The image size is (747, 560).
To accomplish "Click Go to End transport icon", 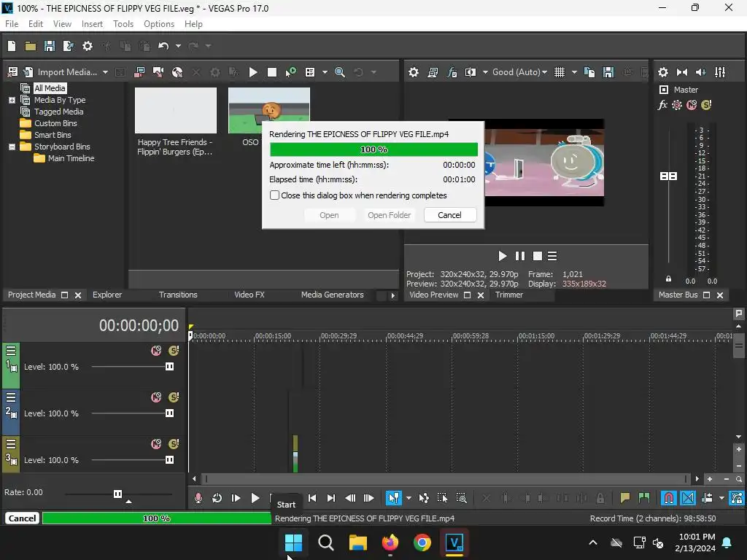I will [330, 498].
